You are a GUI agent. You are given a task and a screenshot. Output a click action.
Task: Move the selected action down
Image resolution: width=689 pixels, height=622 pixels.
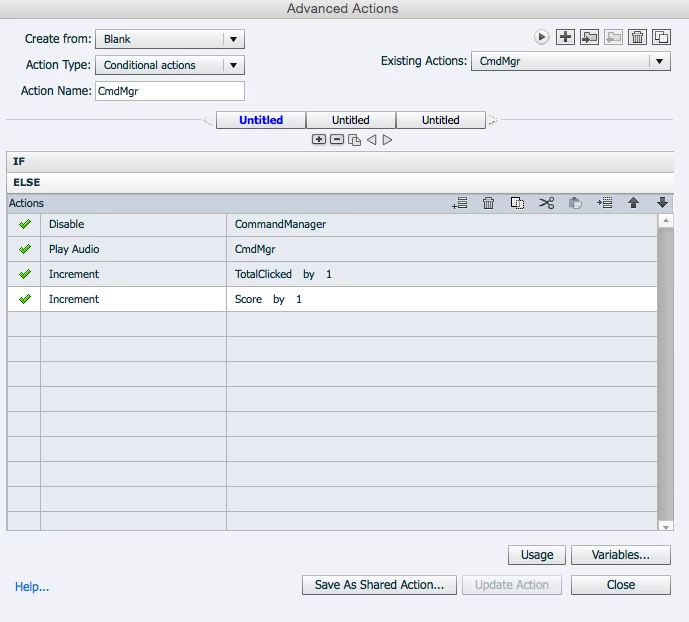[x=662, y=203]
